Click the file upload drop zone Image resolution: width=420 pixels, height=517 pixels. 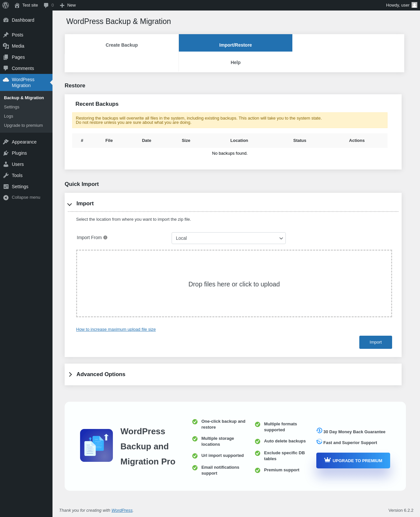click(234, 283)
